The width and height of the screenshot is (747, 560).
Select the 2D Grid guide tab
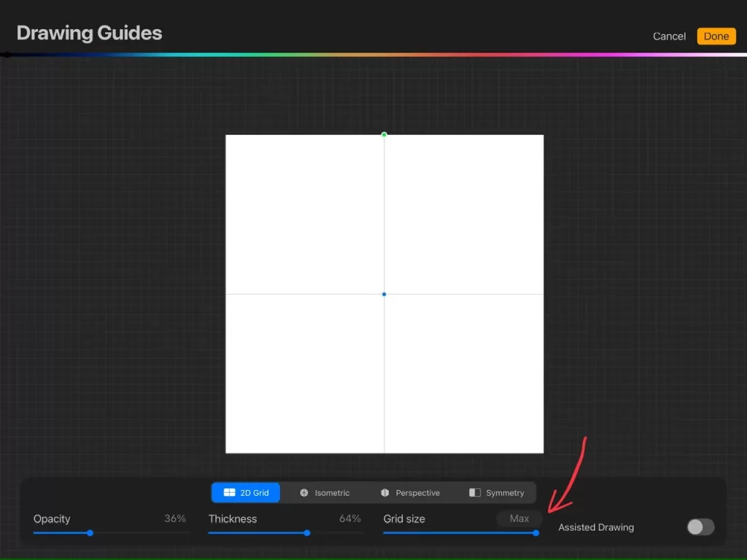pos(246,492)
